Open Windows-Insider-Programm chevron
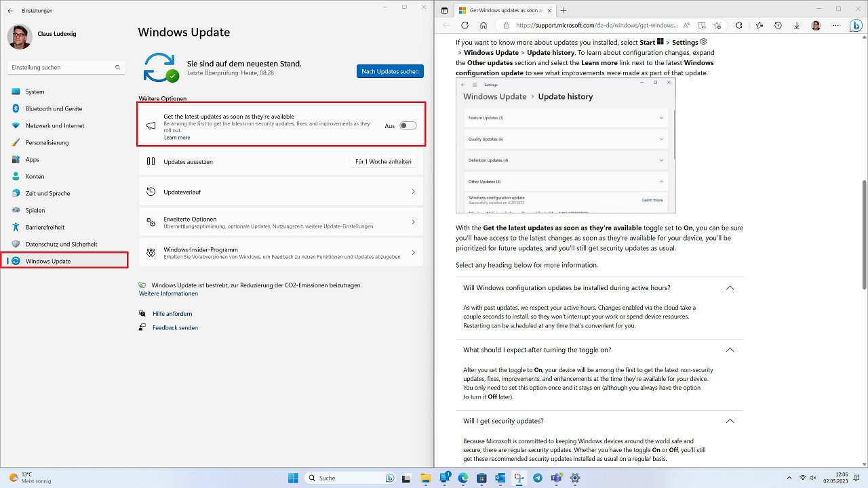 [413, 252]
